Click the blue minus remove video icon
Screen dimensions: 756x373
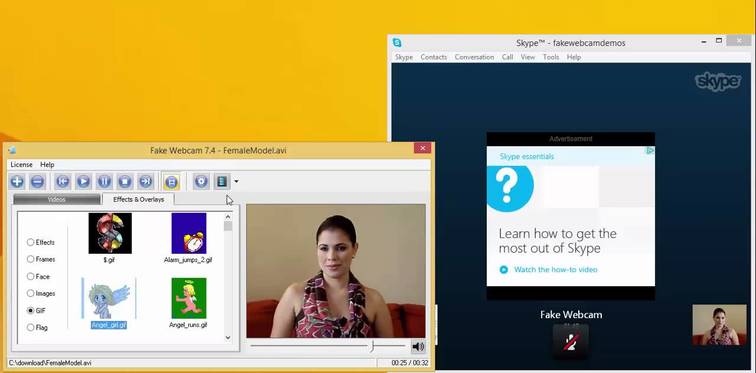(38, 182)
